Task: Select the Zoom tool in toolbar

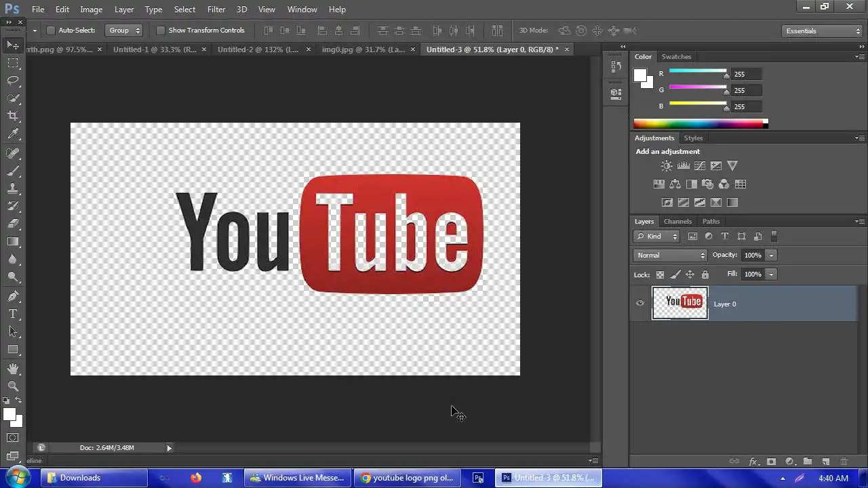Action: (13, 386)
